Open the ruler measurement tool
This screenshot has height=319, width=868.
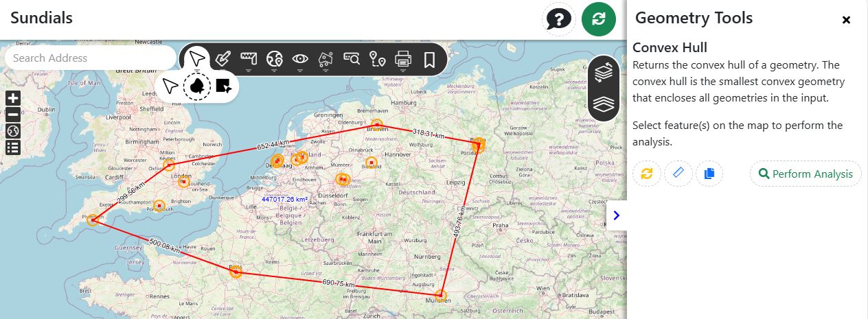249,59
